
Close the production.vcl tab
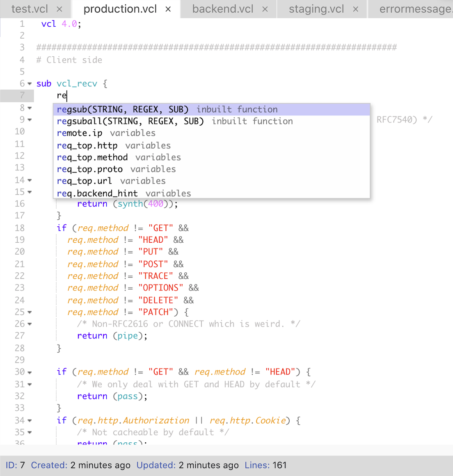coord(168,9)
